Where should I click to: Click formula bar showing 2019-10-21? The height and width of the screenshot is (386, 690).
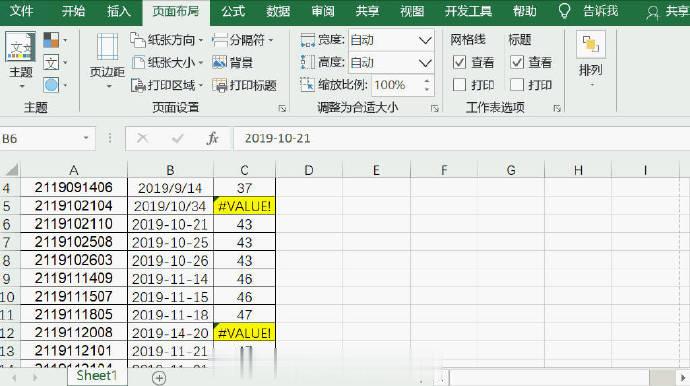click(462, 139)
